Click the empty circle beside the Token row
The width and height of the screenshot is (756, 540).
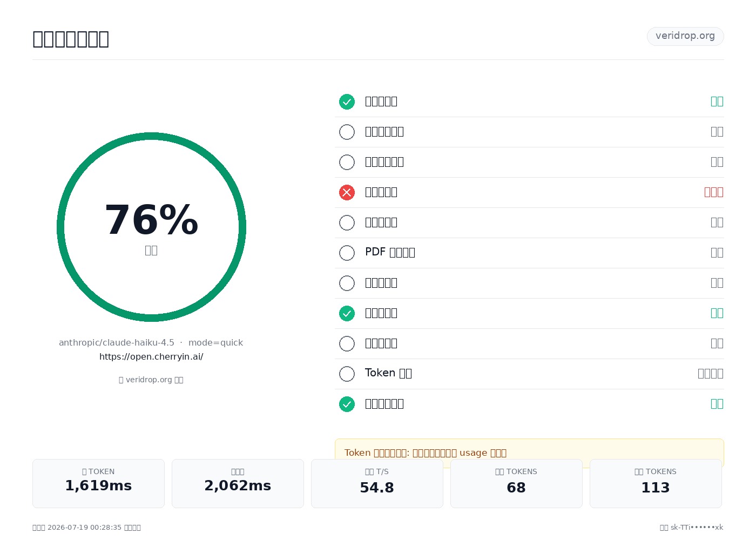click(x=347, y=374)
